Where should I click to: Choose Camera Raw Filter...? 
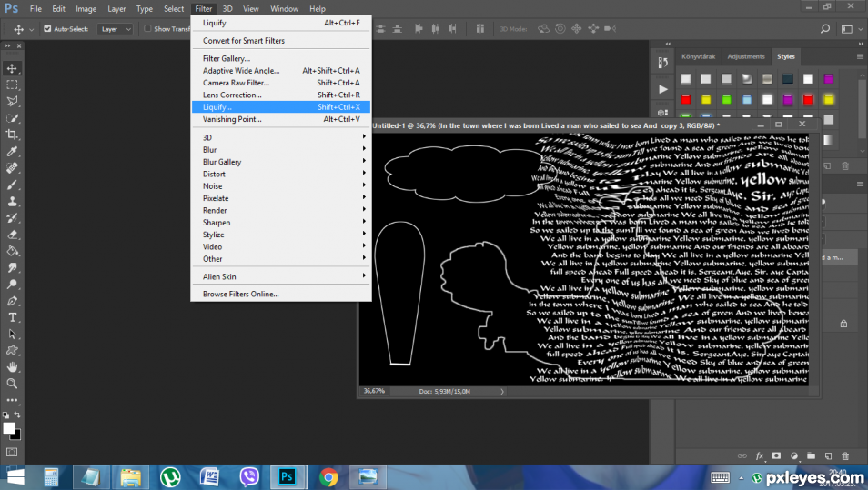coord(280,83)
